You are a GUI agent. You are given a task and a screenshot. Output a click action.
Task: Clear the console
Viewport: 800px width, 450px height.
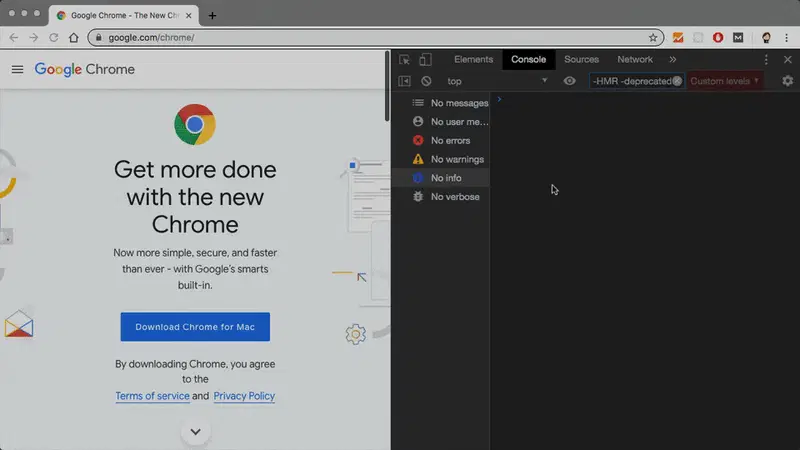click(426, 81)
